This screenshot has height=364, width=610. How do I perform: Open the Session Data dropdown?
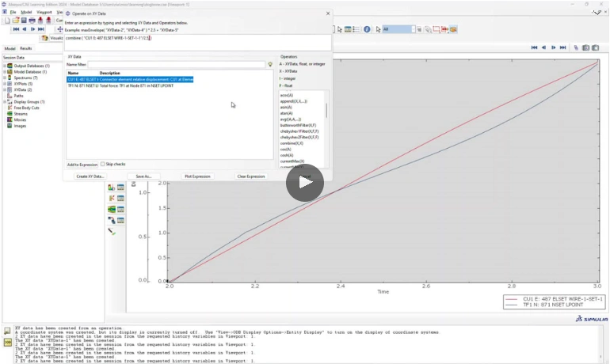32,58
